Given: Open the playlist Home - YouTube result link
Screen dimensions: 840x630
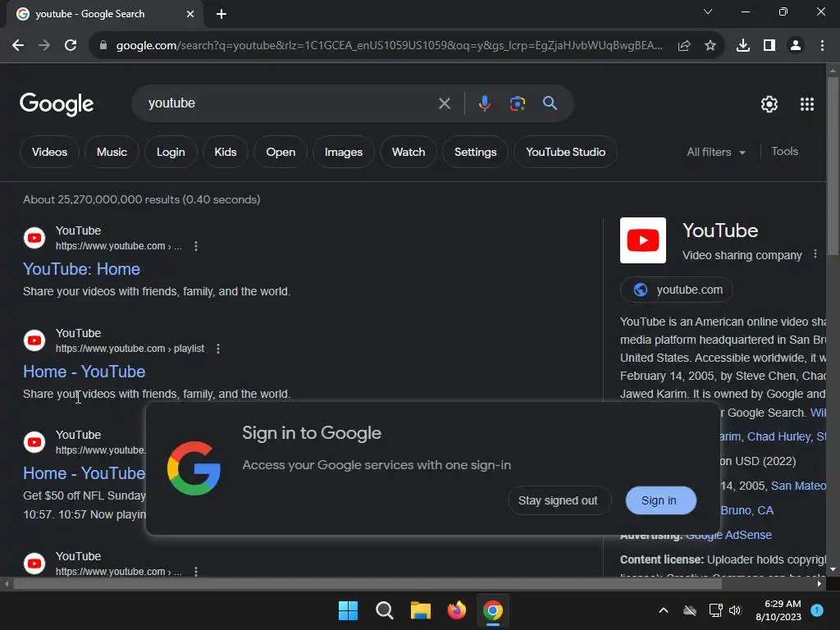Looking at the screenshot, I should point(84,372).
